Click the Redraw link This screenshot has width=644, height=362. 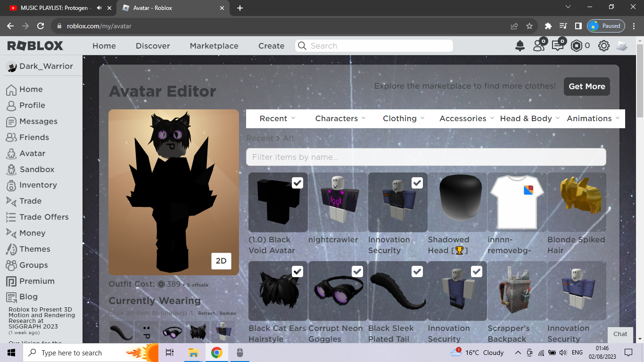(228, 313)
